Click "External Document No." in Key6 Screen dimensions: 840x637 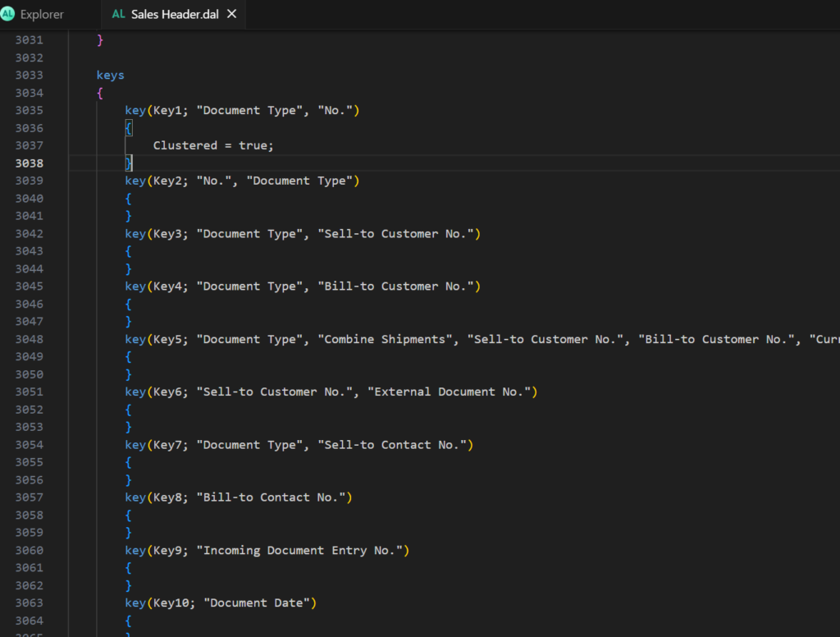452,392
